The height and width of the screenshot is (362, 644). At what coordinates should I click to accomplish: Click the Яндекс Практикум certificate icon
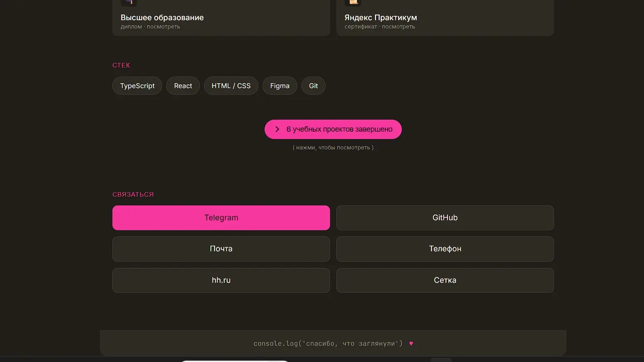[x=353, y=2]
